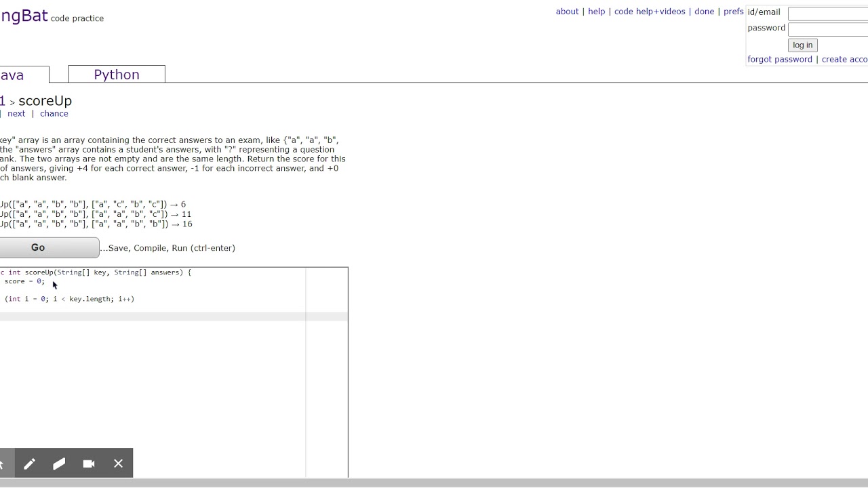Open the help link
The width and height of the screenshot is (868, 488).
[x=597, y=12]
